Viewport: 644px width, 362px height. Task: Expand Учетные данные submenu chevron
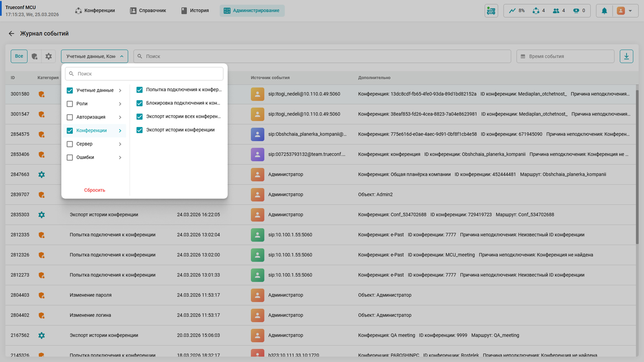tap(120, 90)
